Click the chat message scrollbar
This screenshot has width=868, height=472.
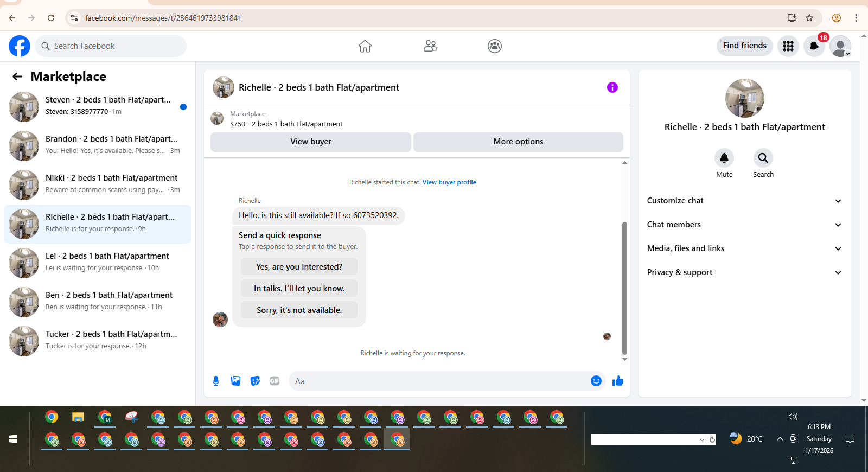click(x=624, y=288)
